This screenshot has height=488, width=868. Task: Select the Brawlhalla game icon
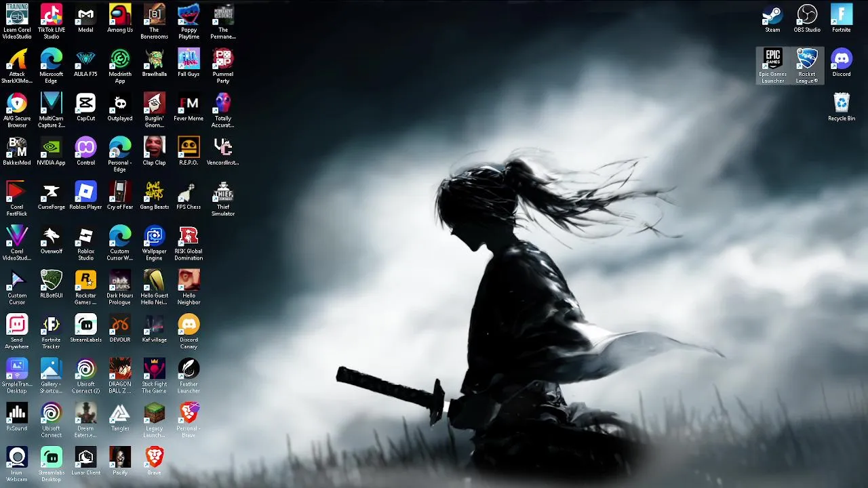coord(155,59)
